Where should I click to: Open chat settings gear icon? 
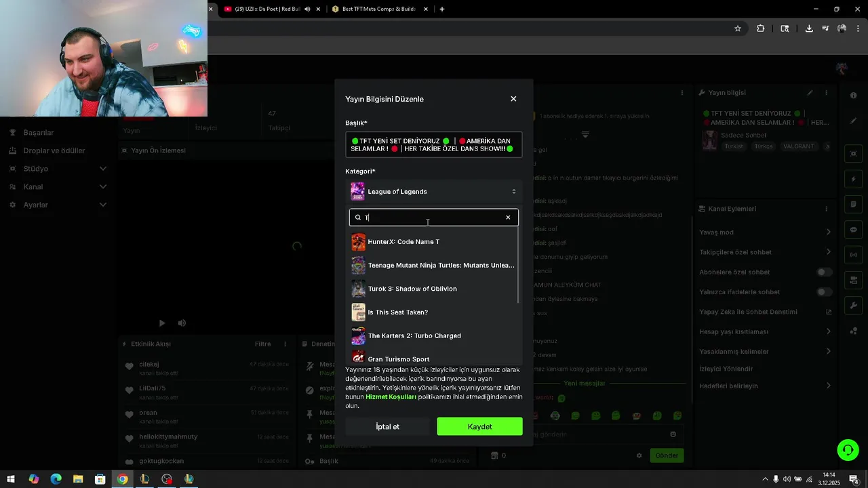coord(639,455)
